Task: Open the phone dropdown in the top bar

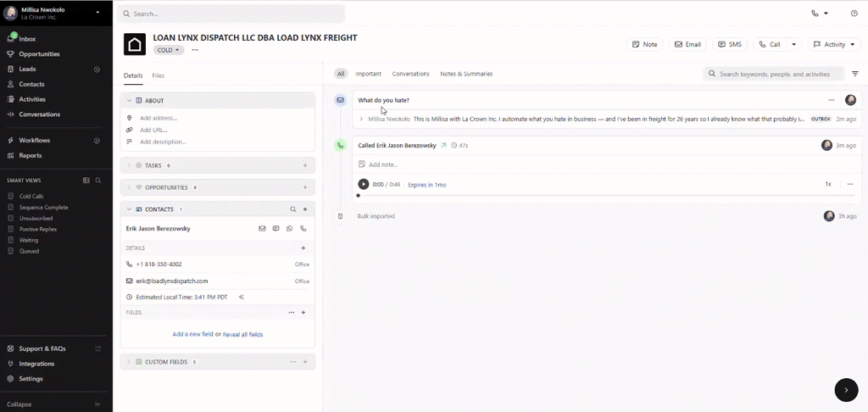Action: coord(820,14)
